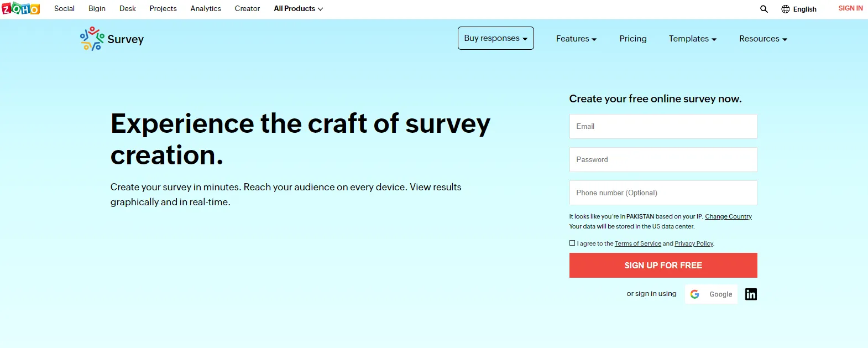Click the globe language icon

coord(785,9)
